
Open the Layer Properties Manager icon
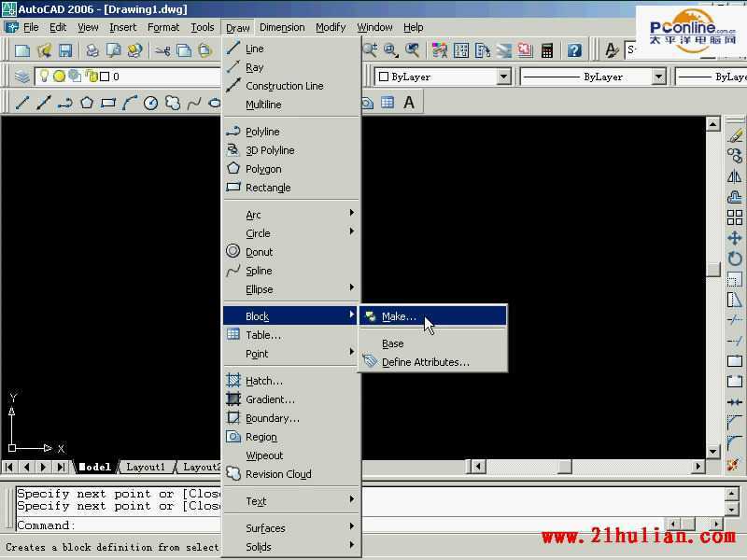coord(21,77)
